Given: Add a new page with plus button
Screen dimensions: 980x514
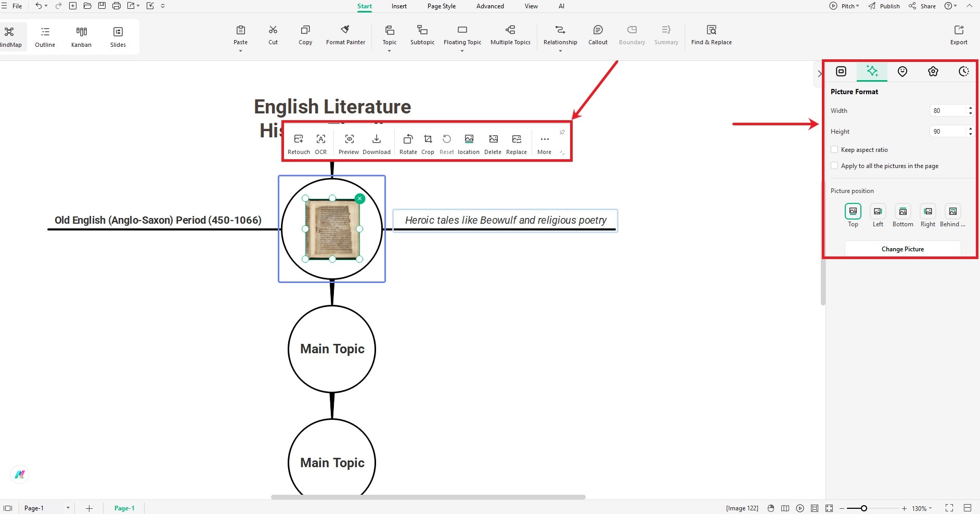Looking at the screenshot, I should pyautogui.click(x=89, y=508).
